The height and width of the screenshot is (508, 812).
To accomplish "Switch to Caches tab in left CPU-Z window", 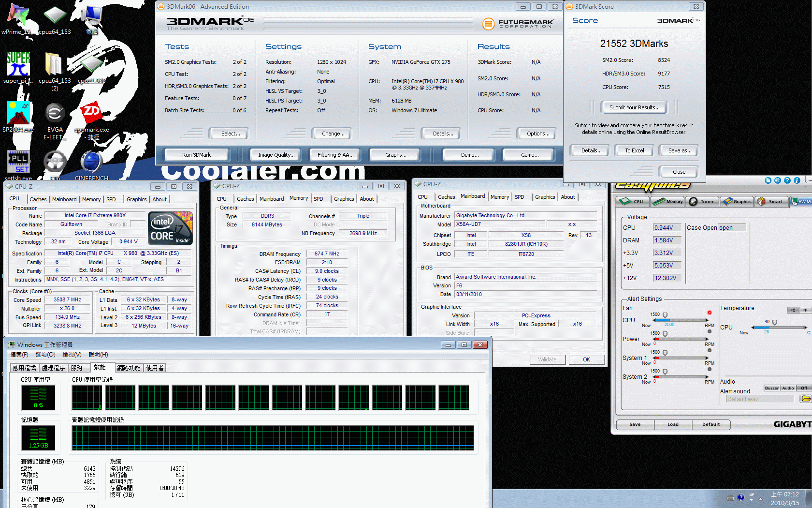I will (x=38, y=199).
